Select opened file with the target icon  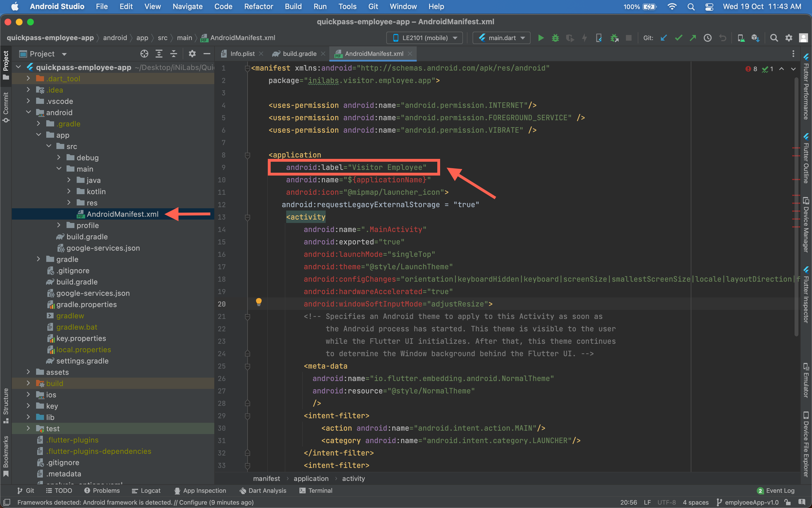[144, 54]
